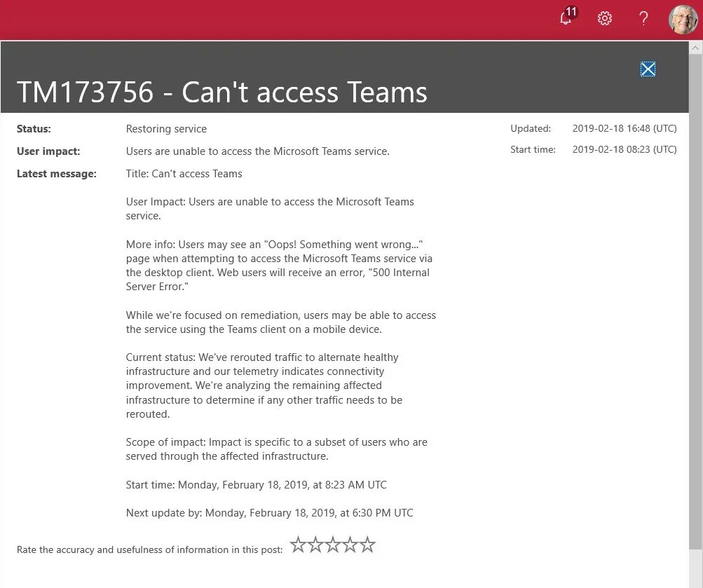Click the mobile device workaround paragraph
703x588 pixels.
point(280,322)
